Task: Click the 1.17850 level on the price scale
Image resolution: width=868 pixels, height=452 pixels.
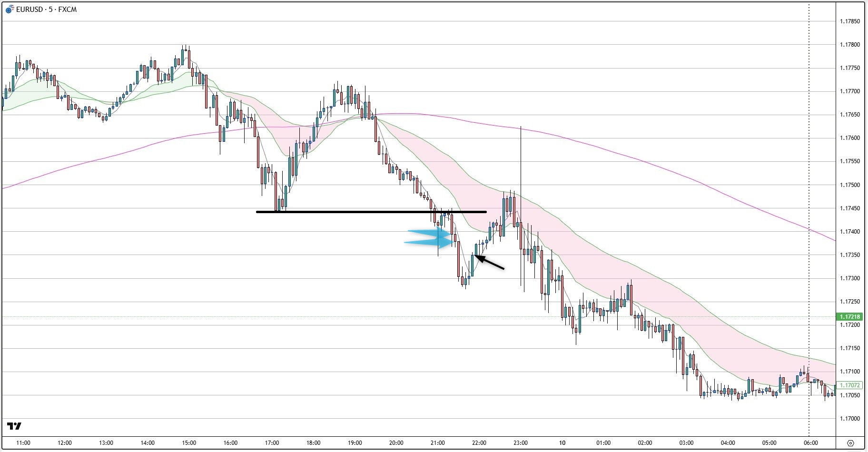Action: click(x=849, y=21)
